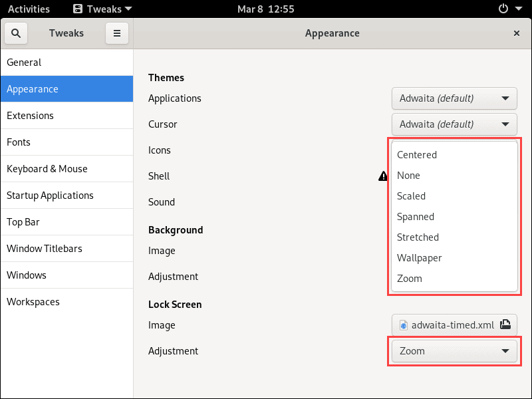This screenshot has width=532, height=399.
Task: Click the Appearance title in header bar
Action: (x=332, y=33)
